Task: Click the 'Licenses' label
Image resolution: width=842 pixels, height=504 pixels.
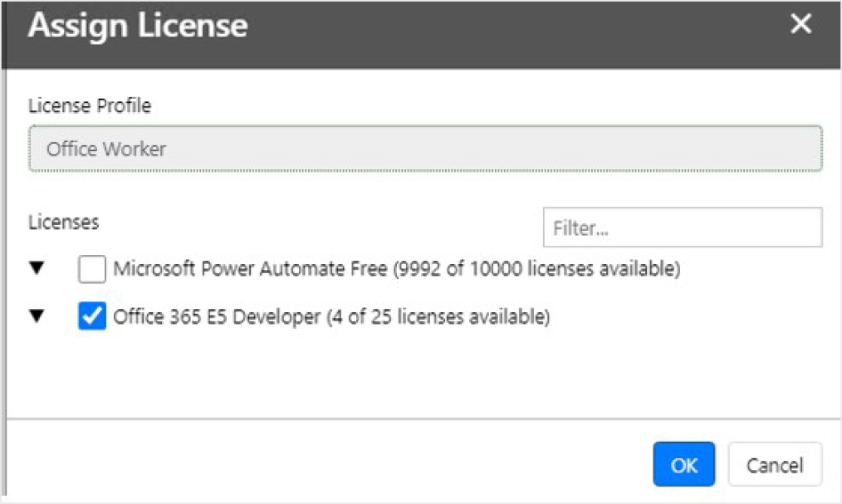Action: [x=63, y=223]
